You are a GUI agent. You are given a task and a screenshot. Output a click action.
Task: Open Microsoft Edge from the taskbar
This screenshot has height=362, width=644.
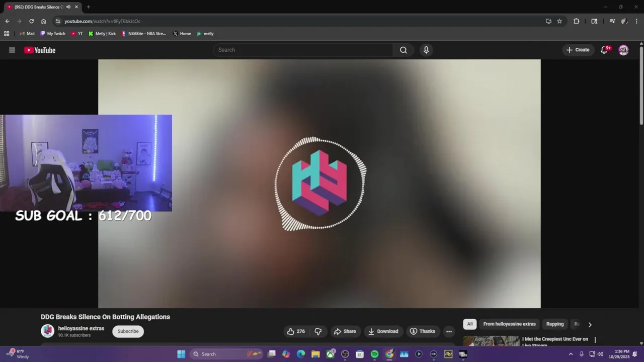tap(301, 354)
